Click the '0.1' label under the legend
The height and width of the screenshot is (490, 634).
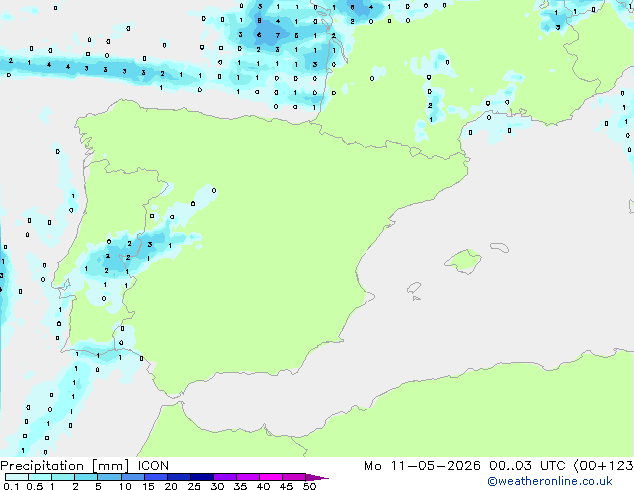11,486
